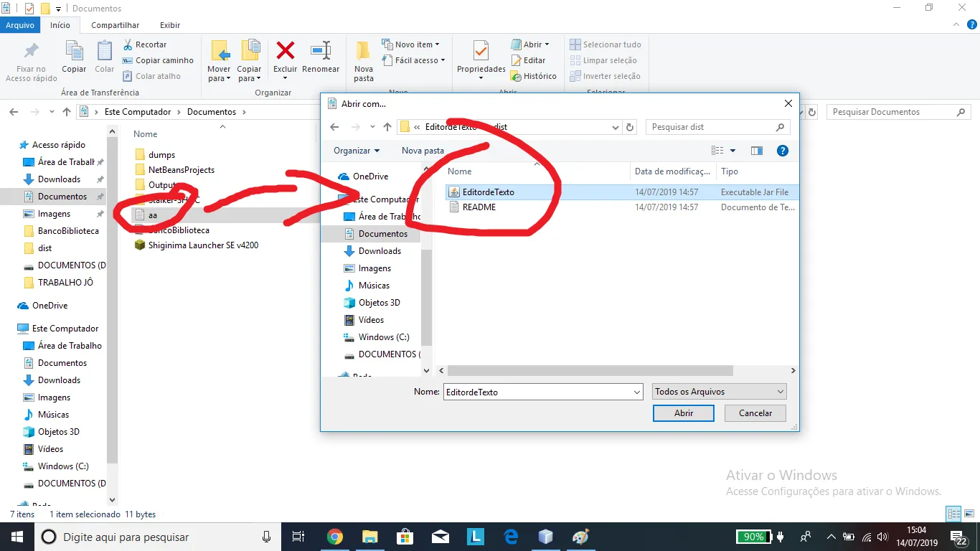
Task: Click the Cancelar button
Action: pyautogui.click(x=755, y=413)
